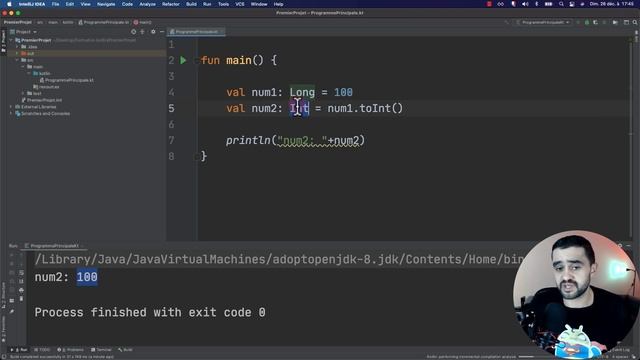The image size is (640, 360).
Task: Open the Problems tool window tab
Action: pos(71,350)
